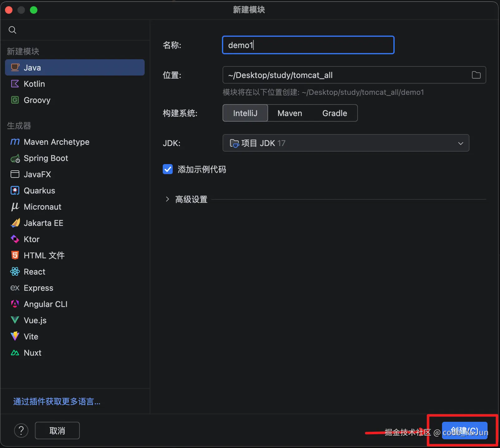Viewport: 500px width, 448px height.
Task: Toggle the 添加示例代码 checkbox
Action: click(168, 169)
